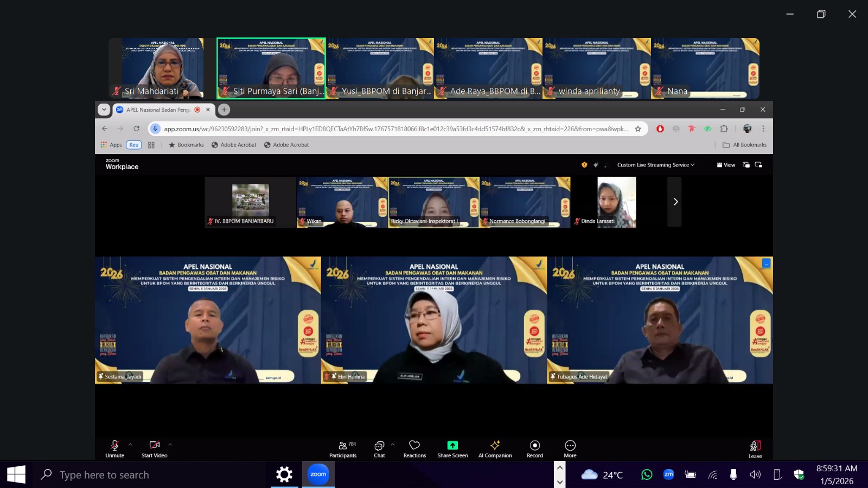
Task: Unmute the microphone
Action: [x=114, y=448]
